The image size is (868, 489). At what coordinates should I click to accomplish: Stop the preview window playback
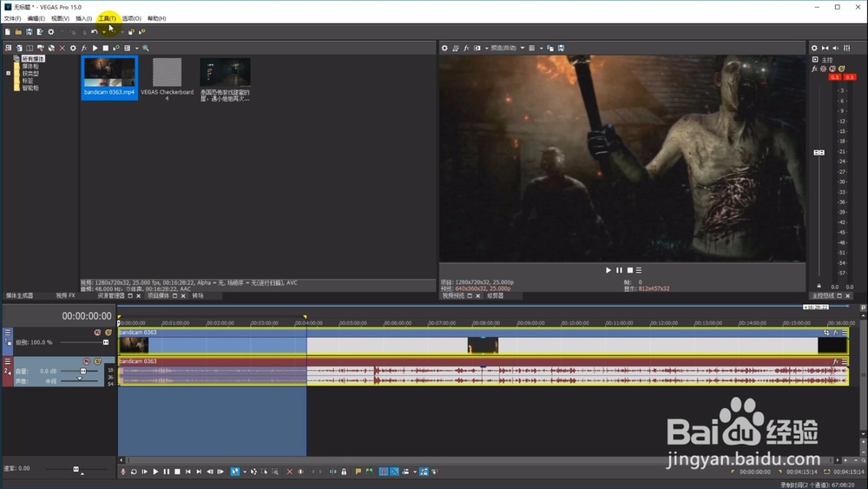[629, 270]
